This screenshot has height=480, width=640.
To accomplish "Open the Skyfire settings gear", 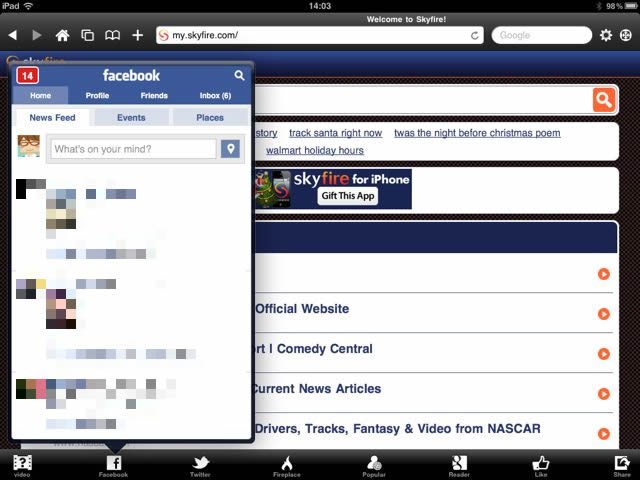I will pos(606,36).
